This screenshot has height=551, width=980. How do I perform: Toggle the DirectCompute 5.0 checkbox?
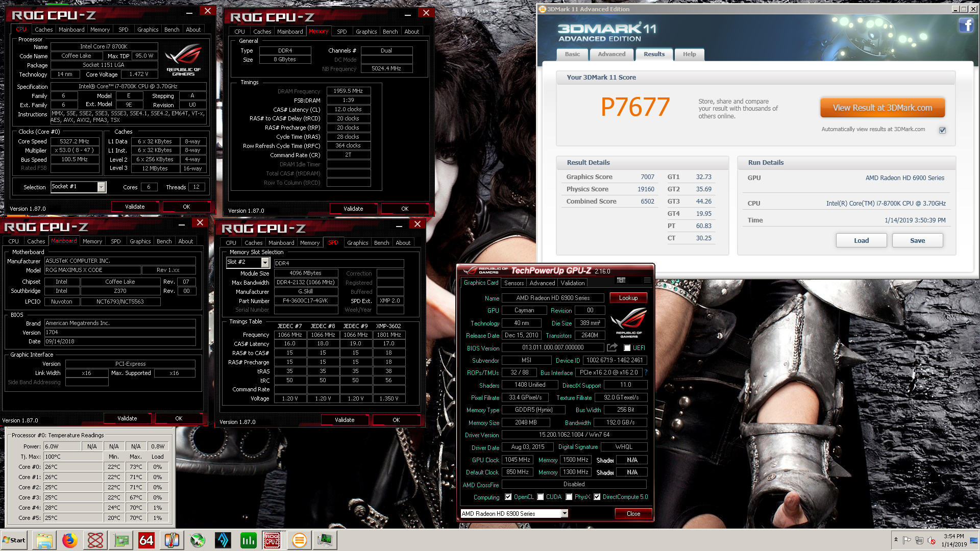(597, 497)
